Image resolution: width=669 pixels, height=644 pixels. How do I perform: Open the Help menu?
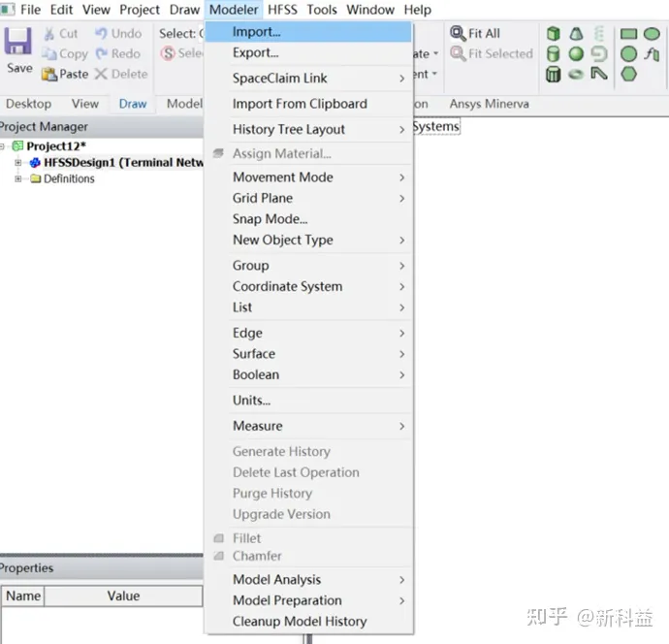417,10
